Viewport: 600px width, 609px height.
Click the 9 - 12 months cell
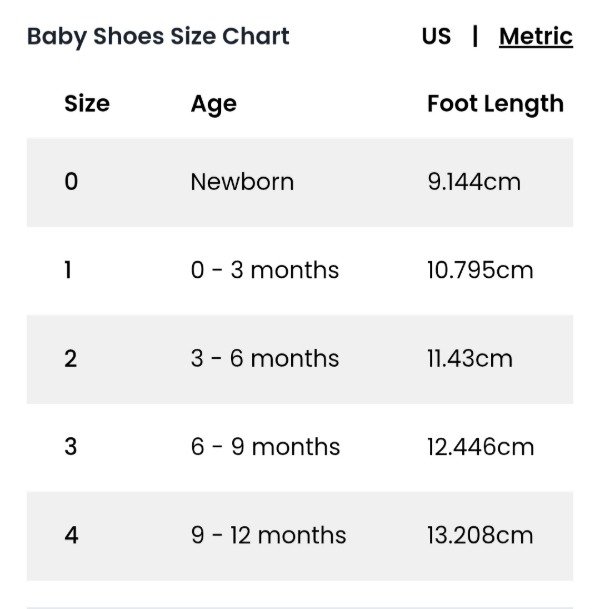tap(268, 535)
